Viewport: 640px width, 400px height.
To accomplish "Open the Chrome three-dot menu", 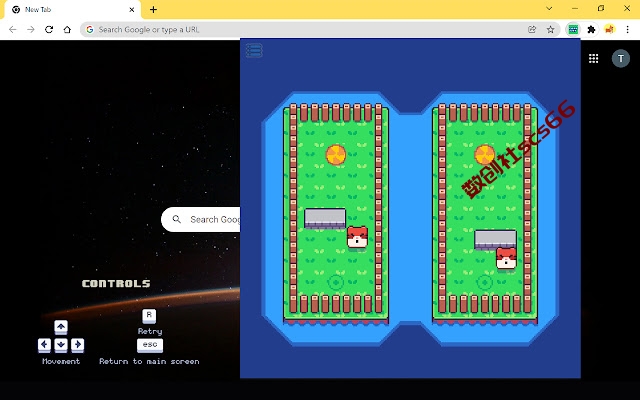I will (627, 29).
